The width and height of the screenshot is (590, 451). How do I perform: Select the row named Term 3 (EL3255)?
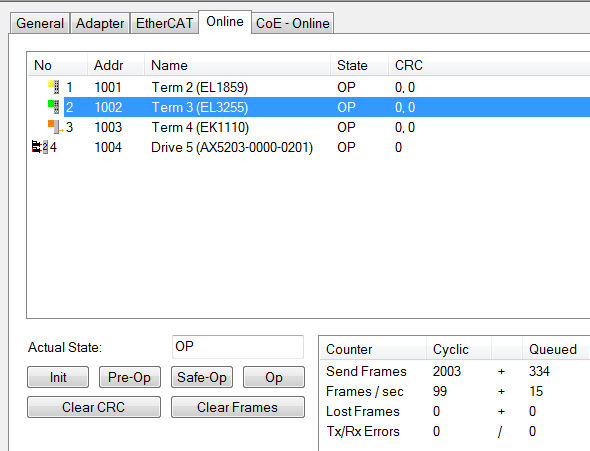309,107
